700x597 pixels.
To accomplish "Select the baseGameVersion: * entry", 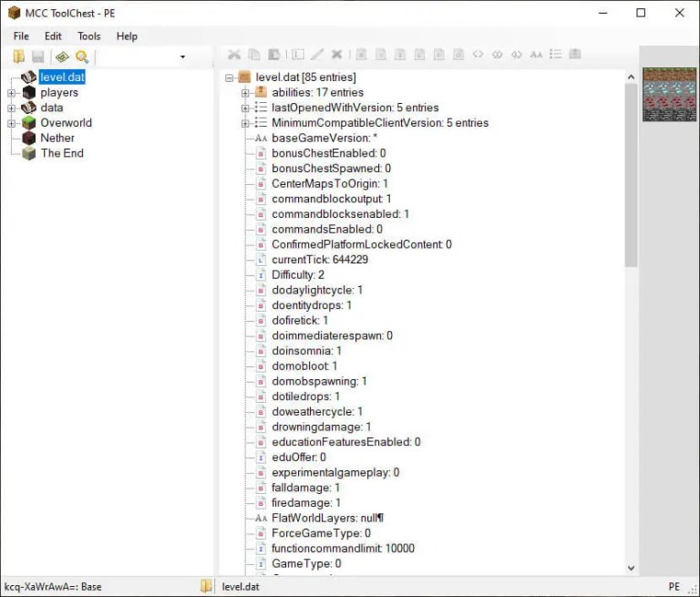I will pyautogui.click(x=324, y=138).
